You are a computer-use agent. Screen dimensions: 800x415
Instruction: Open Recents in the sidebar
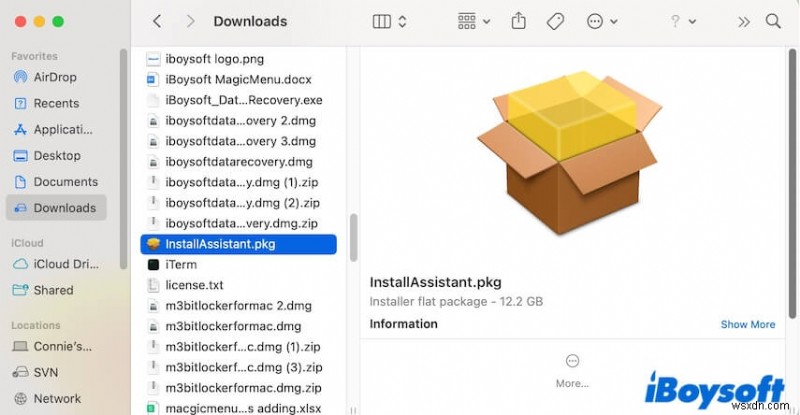56,103
